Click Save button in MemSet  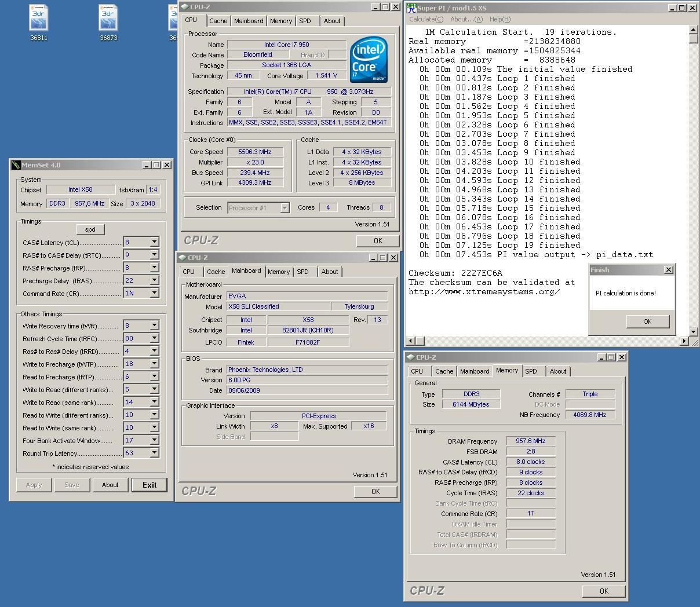(72, 485)
